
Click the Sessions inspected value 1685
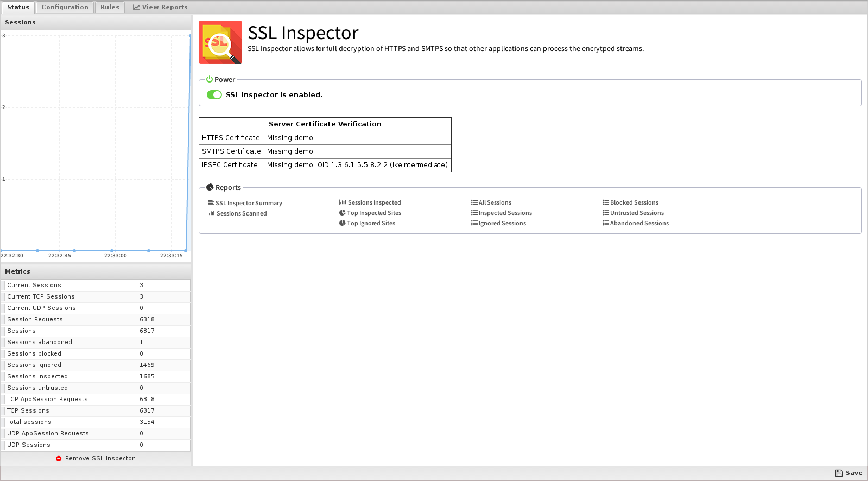[147, 376]
